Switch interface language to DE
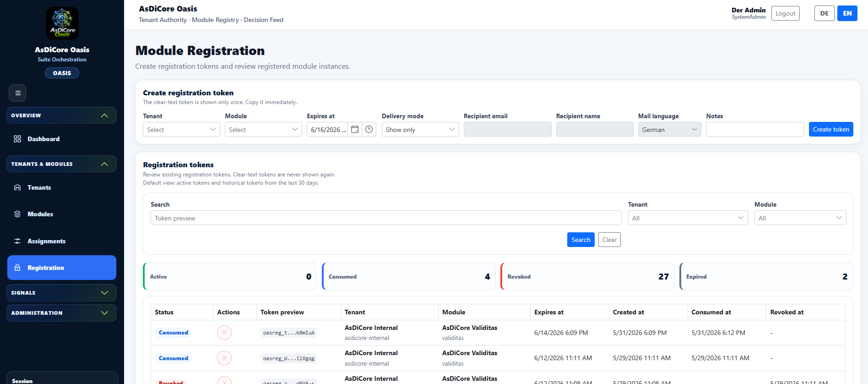Viewport: 868px width, 384px height. (x=824, y=13)
